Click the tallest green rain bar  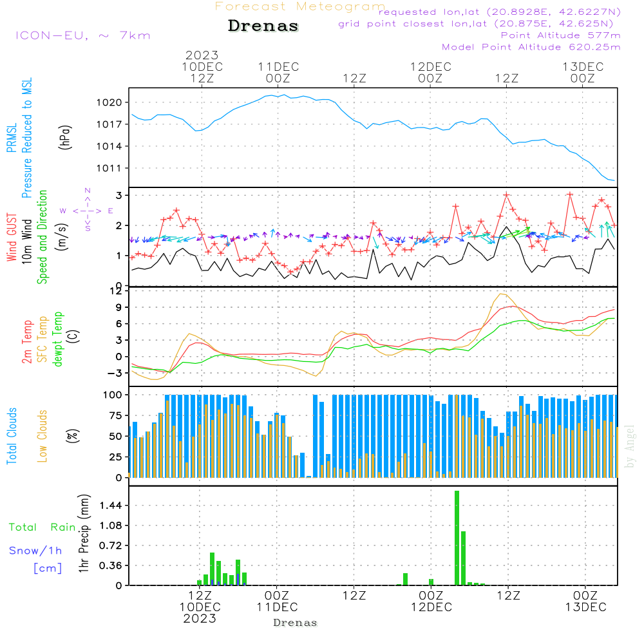pos(457,537)
